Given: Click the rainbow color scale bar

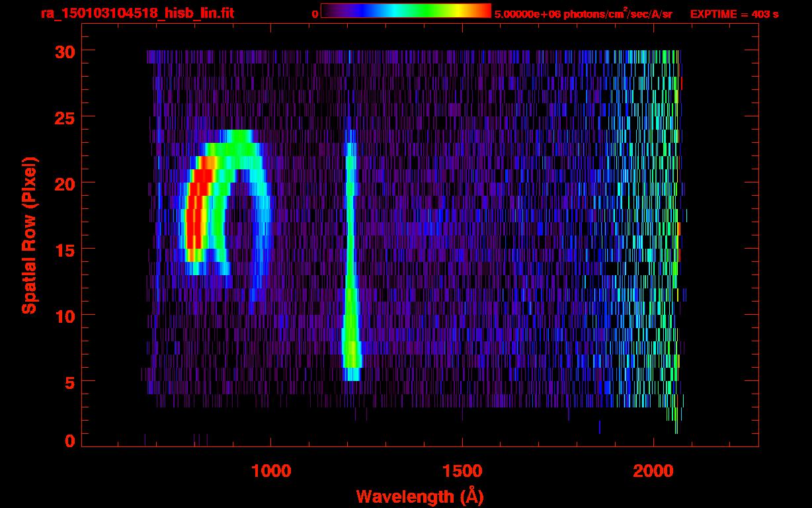Looking at the screenshot, I should 406,11.
